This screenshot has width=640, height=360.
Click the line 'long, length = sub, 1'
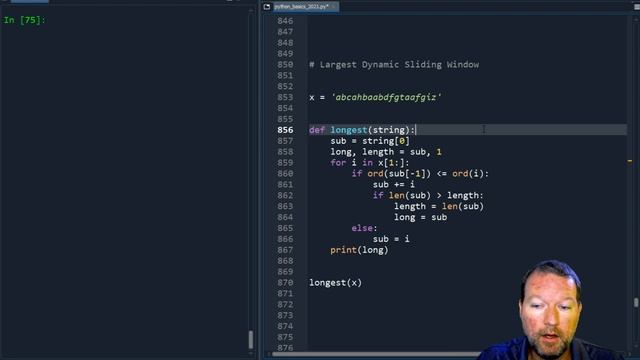pos(386,152)
